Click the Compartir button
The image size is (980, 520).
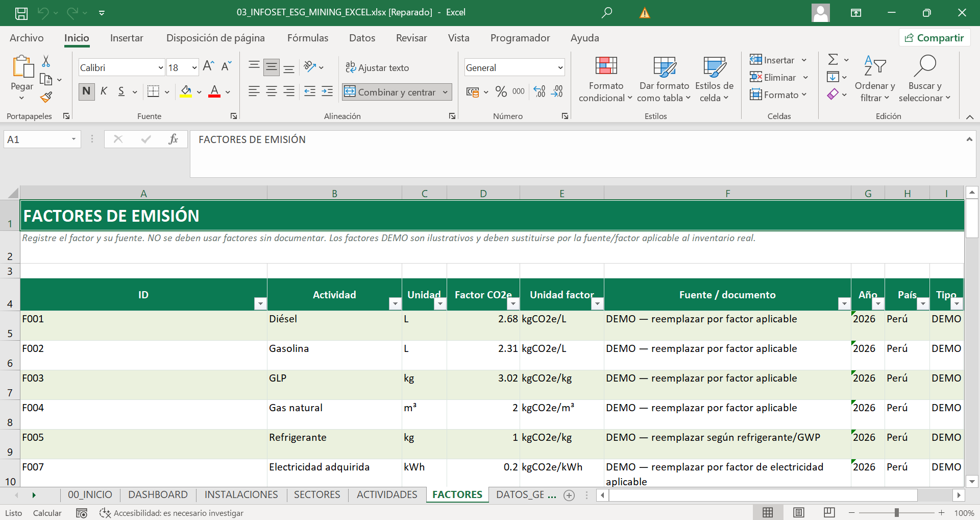[934, 38]
